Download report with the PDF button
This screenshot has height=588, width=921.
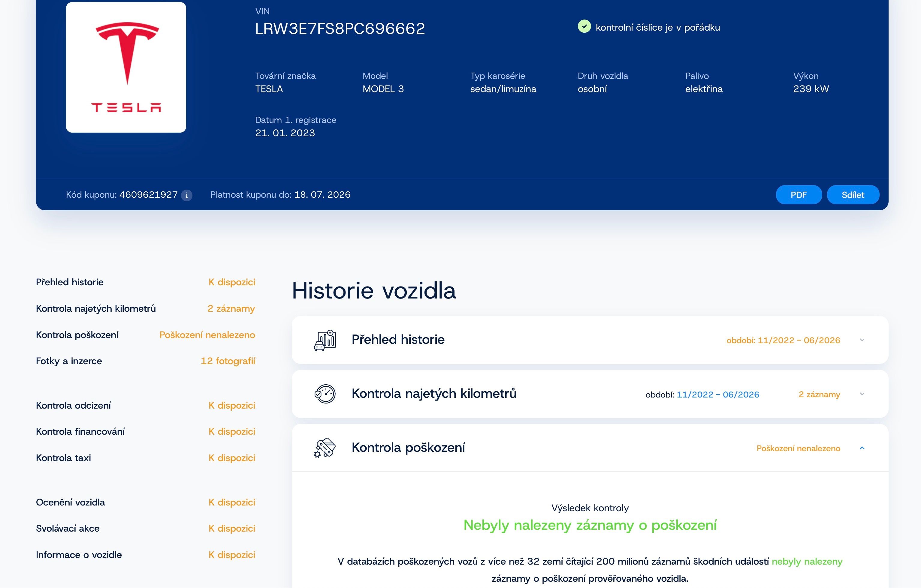[x=799, y=195]
